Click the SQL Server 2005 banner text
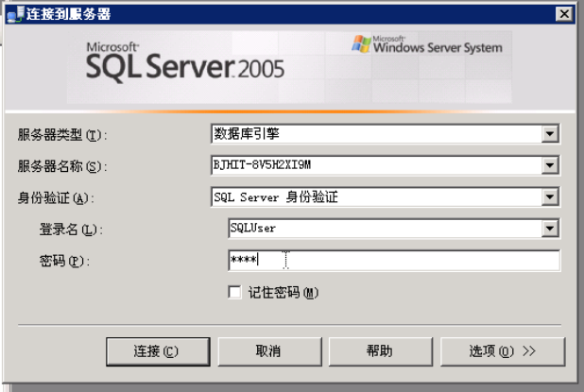 click(185, 62)
